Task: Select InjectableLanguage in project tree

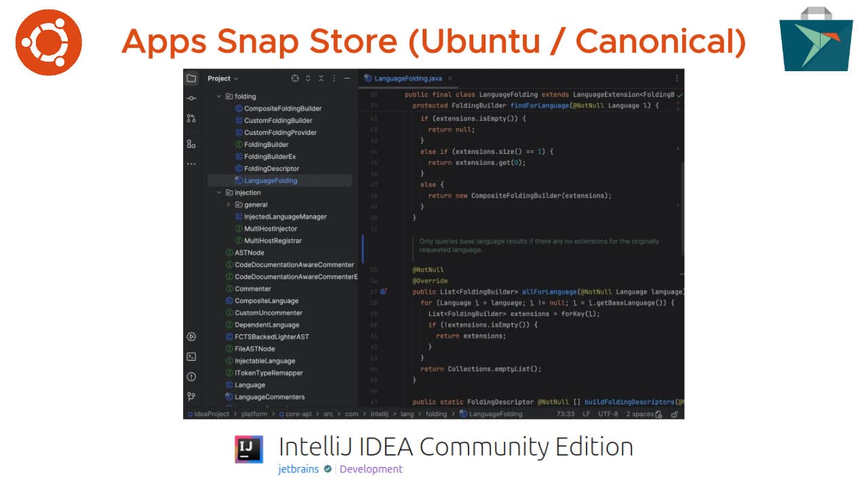Action: [x=260, y=361]
